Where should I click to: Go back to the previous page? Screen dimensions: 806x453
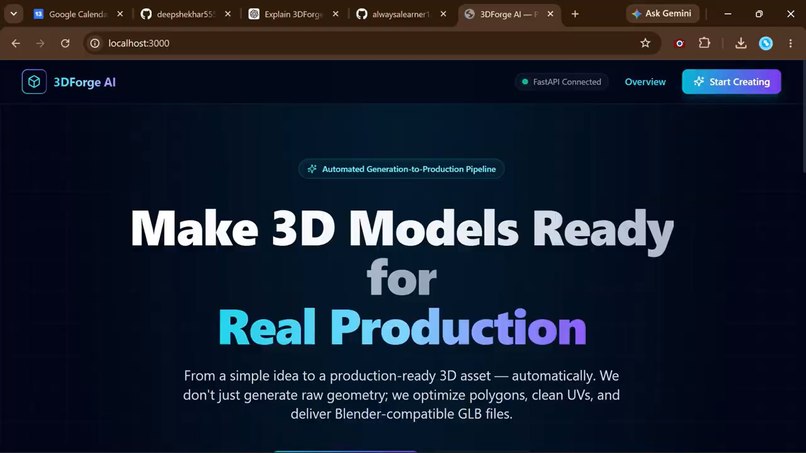tap(16, 43)
